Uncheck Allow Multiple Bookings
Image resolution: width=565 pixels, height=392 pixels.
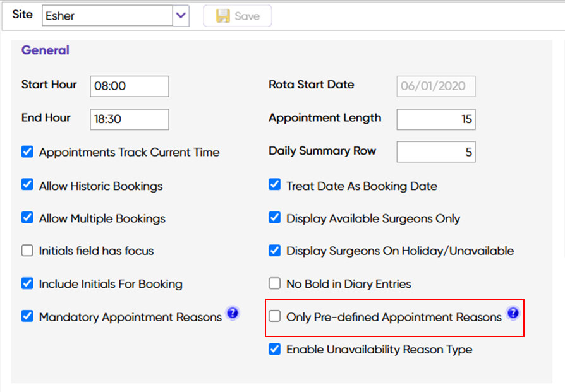pos(27,218)
